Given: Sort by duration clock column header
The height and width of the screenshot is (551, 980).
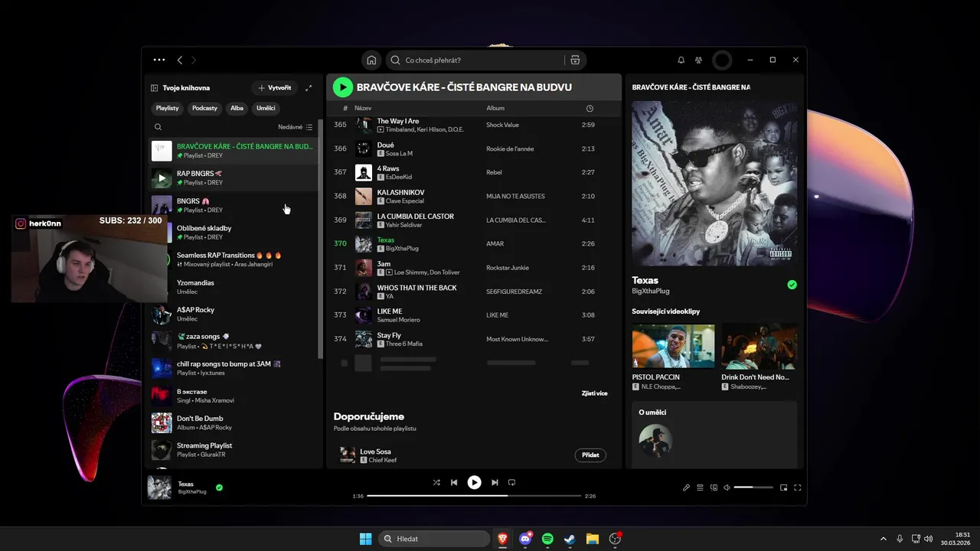Looking at the screenshot, I should tap(590, 108).
